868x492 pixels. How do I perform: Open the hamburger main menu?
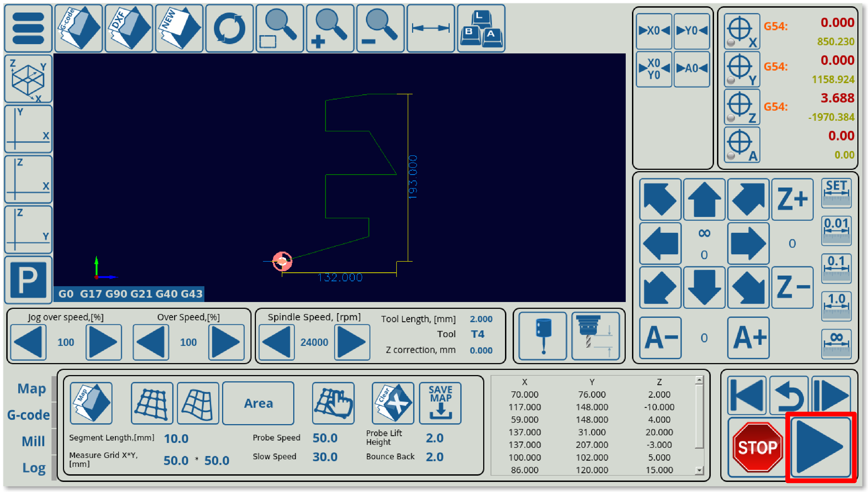pos(28,28)
